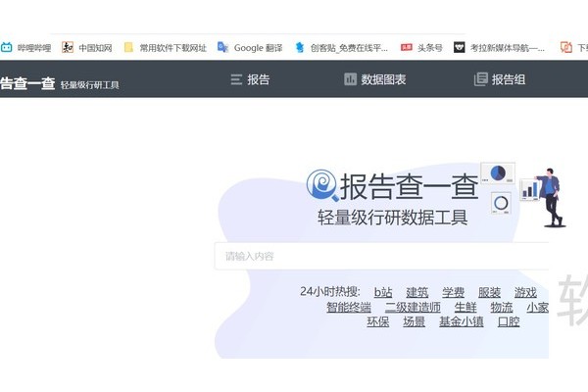The height and width of the screenshot is (392, 588).
Task: Click the 轻量级行研工具 subtitle in navbar
Action: (89, 85)
